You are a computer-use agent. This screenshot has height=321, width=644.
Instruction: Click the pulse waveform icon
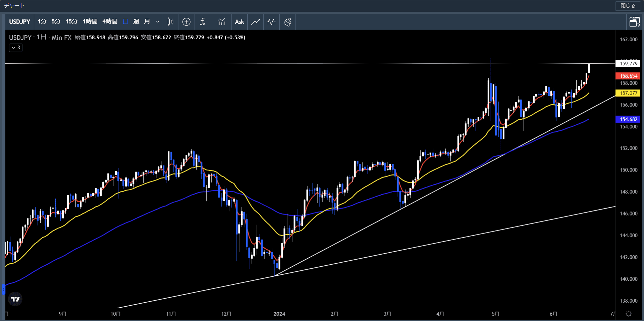(x=271, y=22)
